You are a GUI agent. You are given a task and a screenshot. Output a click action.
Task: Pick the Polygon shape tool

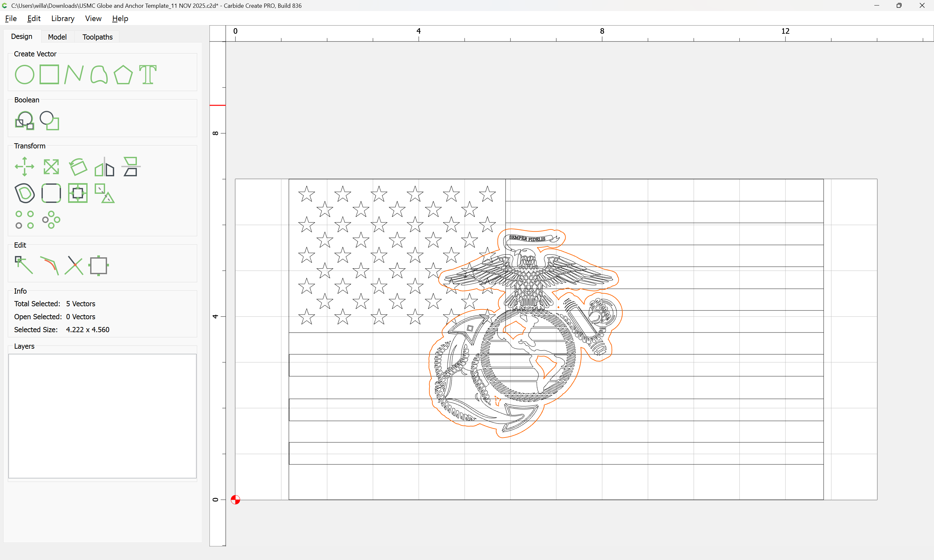123,74
